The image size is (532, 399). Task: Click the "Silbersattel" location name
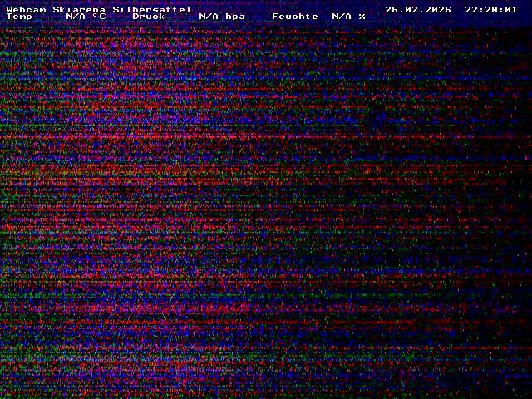(x=152, y=9)
